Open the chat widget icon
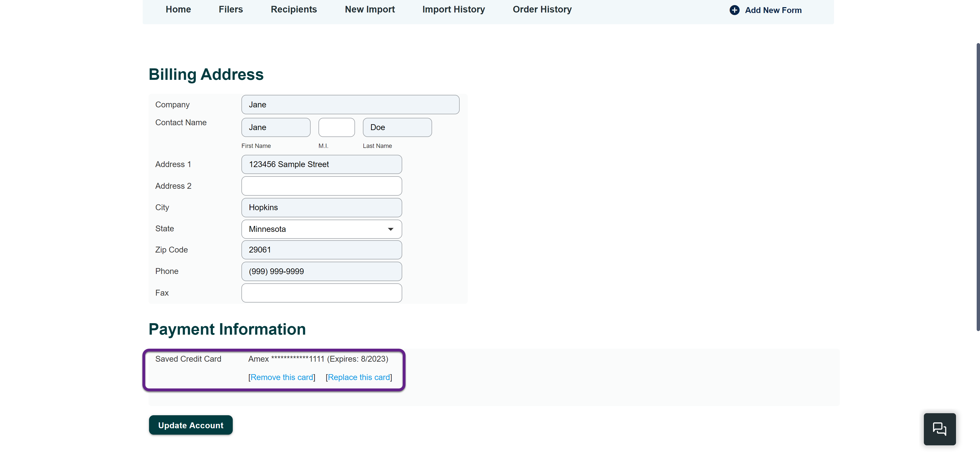This screenshot has width=980, height=466. (939, 429)
